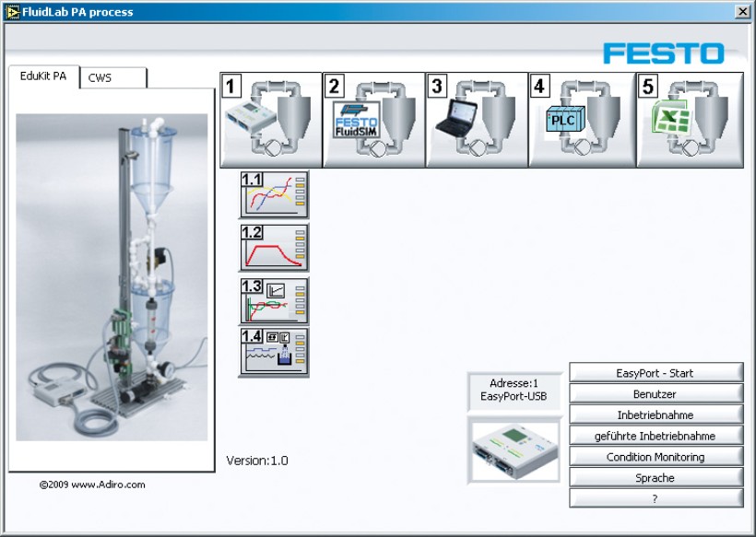Open 1.2 red characteristic curve icon

(274, 248)
